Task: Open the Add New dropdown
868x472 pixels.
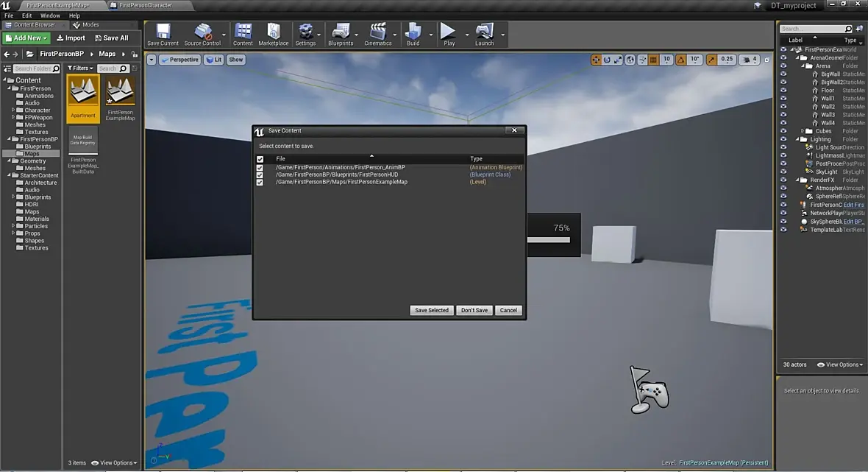Action: click(26, 38)
